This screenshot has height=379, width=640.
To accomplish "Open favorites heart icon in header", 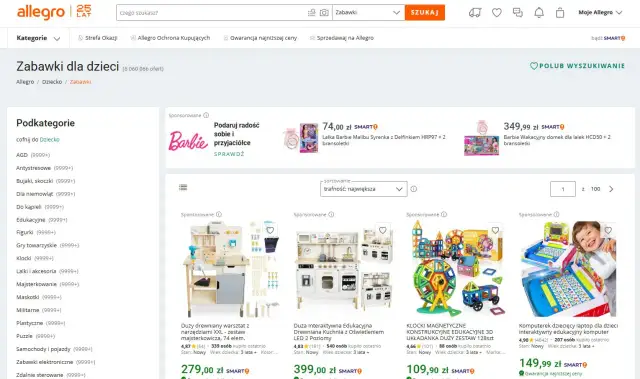I will 496,13.
